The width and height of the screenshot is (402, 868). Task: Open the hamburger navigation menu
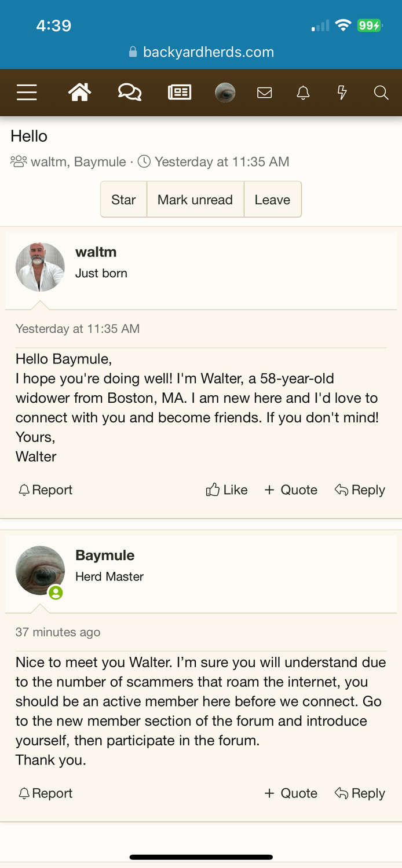(27, 93)
